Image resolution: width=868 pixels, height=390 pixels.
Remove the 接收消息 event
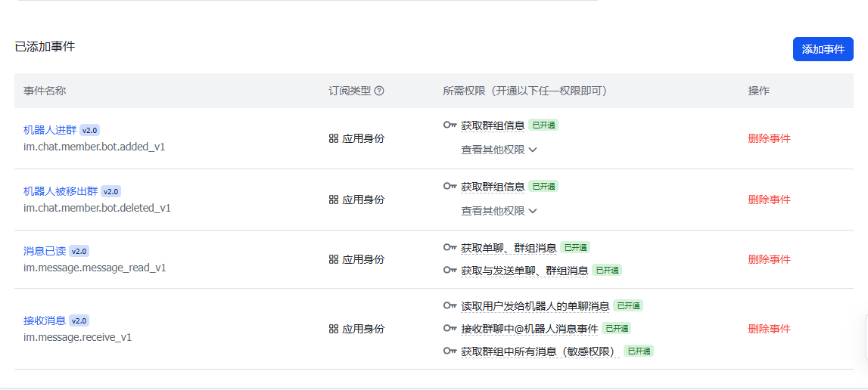769,329
